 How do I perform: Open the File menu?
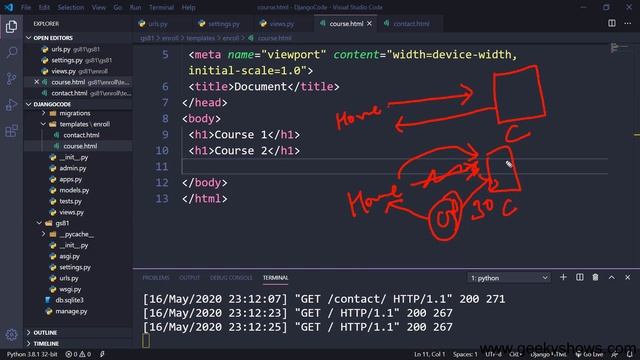26,7
